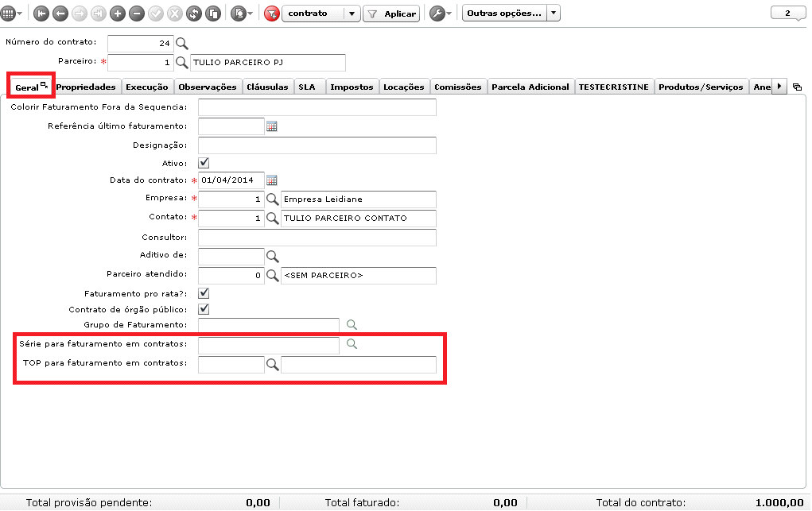Image resolution: width=812 pixels, height=511 pixels.
Task: Search Aditivo de with magnifier icon
Action: click(x=273, y=256)
